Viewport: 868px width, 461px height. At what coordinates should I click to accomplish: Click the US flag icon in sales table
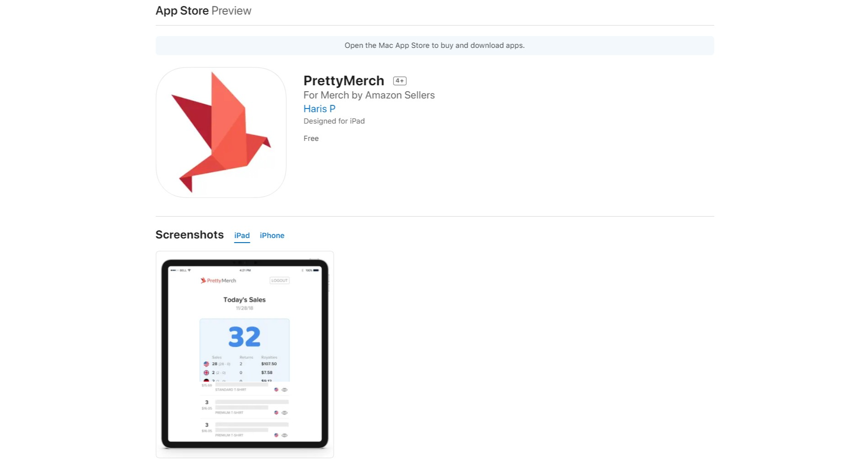click(206, 364)
